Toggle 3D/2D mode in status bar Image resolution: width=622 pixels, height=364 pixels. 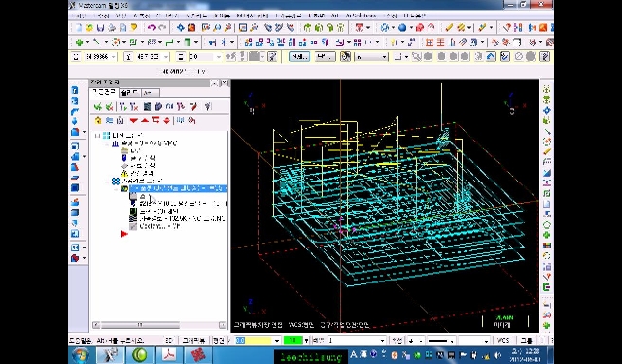[x=169, y=340]
